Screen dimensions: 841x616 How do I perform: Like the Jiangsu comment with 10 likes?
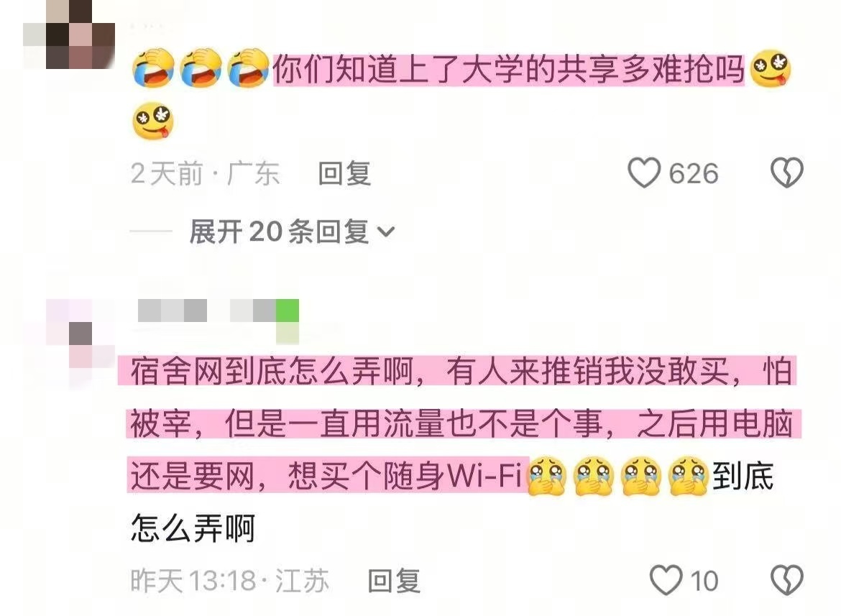point(666,580)
